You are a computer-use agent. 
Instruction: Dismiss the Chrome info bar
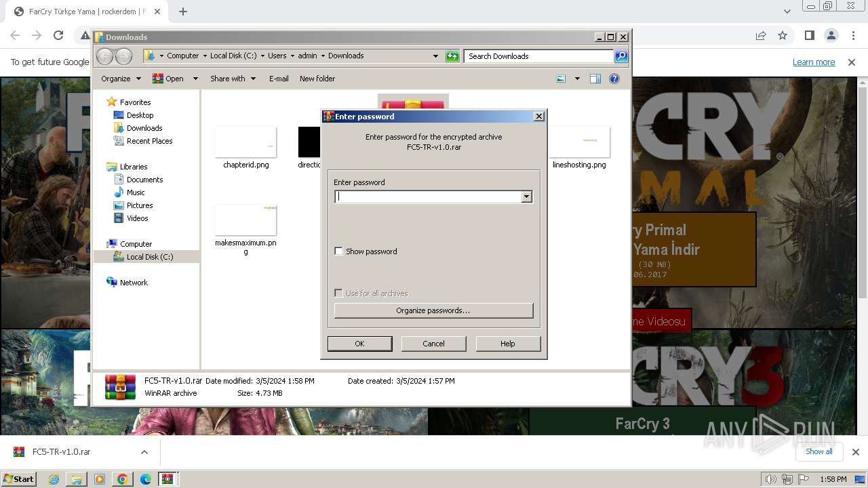[x=852, y=62]
